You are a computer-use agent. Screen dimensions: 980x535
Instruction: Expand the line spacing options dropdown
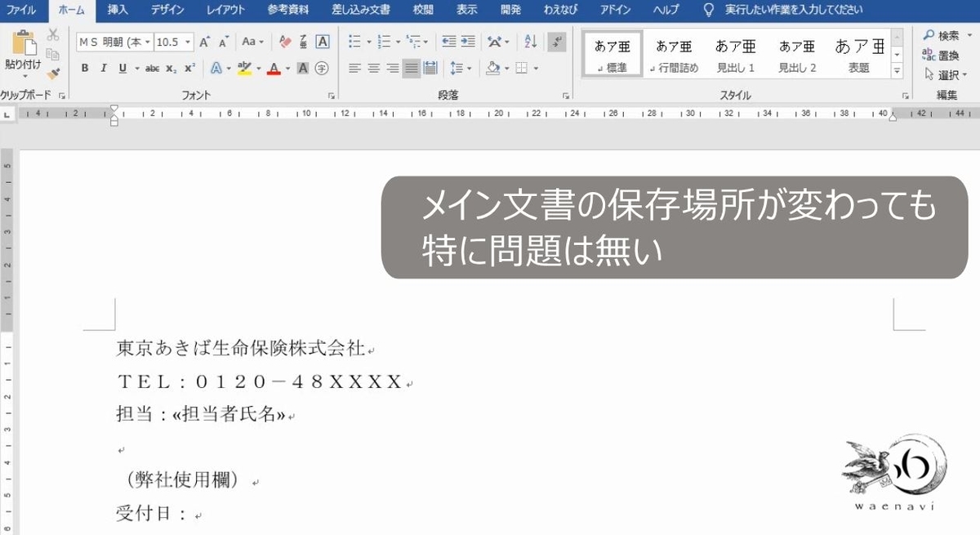(469, 69)
